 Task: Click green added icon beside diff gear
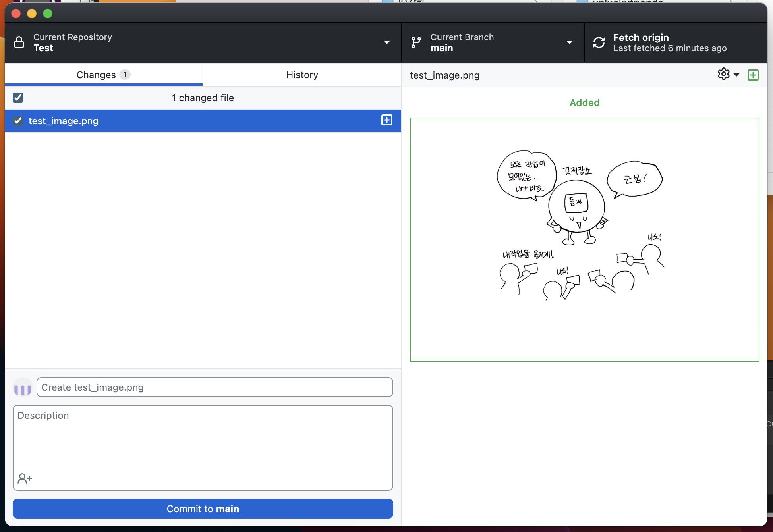point(753,75)
